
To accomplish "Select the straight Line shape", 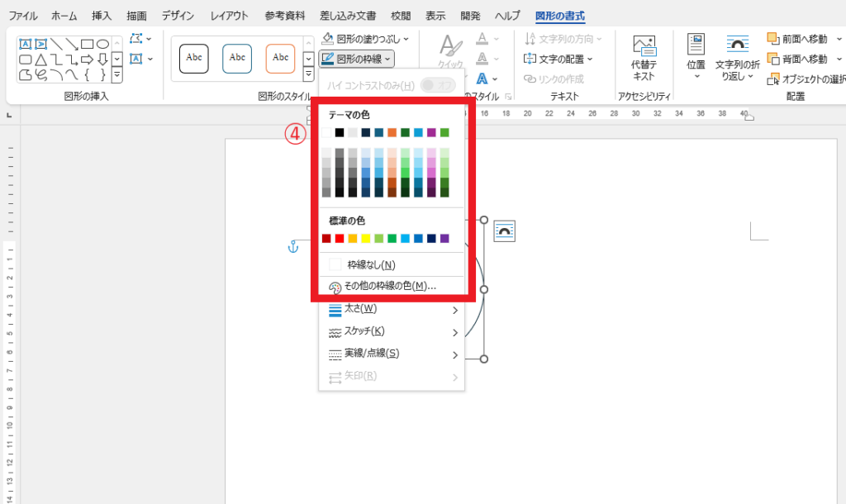I will (56, 45).
